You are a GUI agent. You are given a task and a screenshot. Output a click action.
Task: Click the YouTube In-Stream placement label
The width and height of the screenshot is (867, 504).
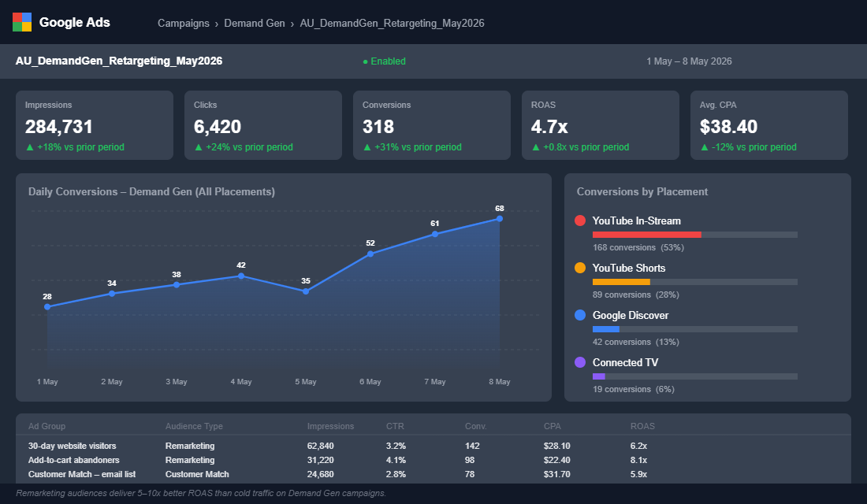click(x=636, y=221)
